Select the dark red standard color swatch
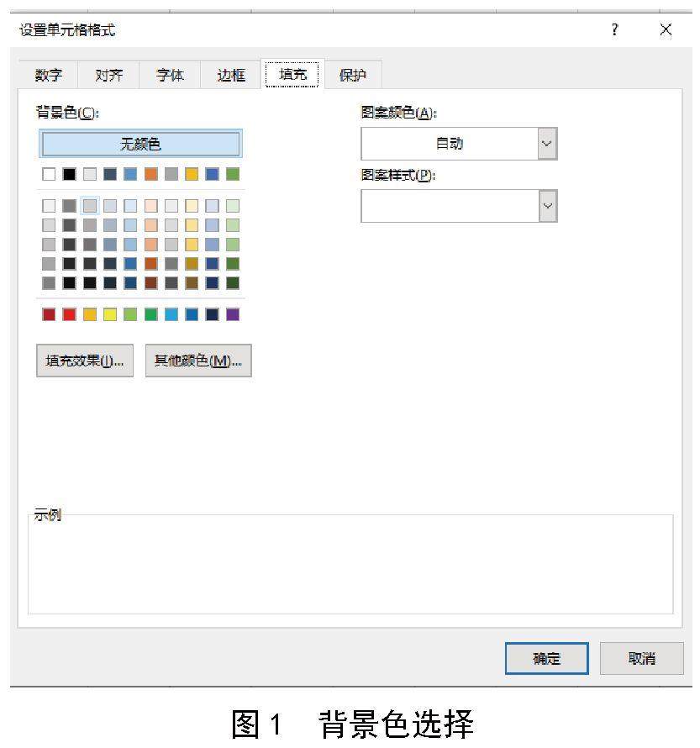The width and height of the screenshot is (700, 748). click(x=49, y=315)
